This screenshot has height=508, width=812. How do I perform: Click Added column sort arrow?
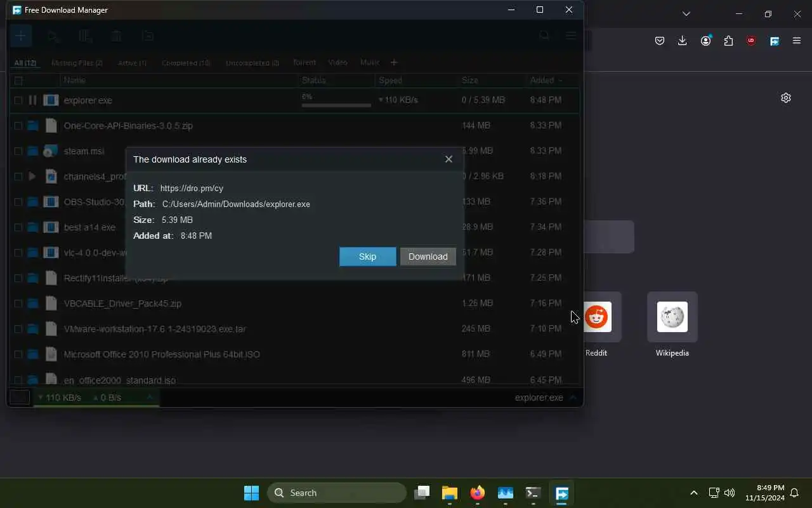coord(560,81)
